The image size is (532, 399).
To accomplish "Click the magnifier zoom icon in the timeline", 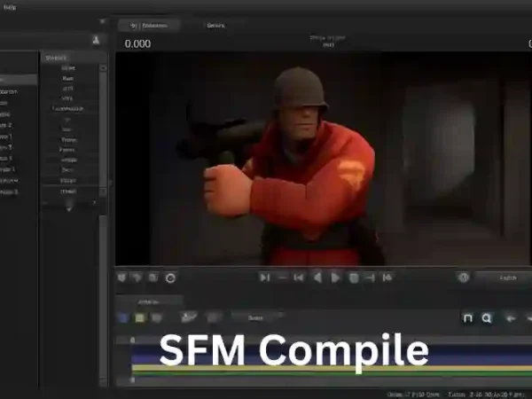I will (487, 318).
